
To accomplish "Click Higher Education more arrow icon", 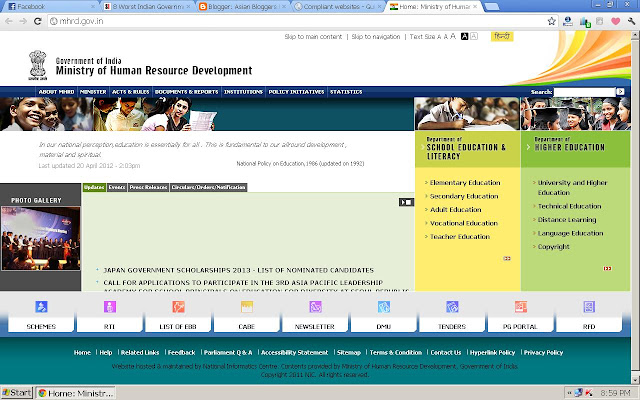I will [x=607, y=268].
